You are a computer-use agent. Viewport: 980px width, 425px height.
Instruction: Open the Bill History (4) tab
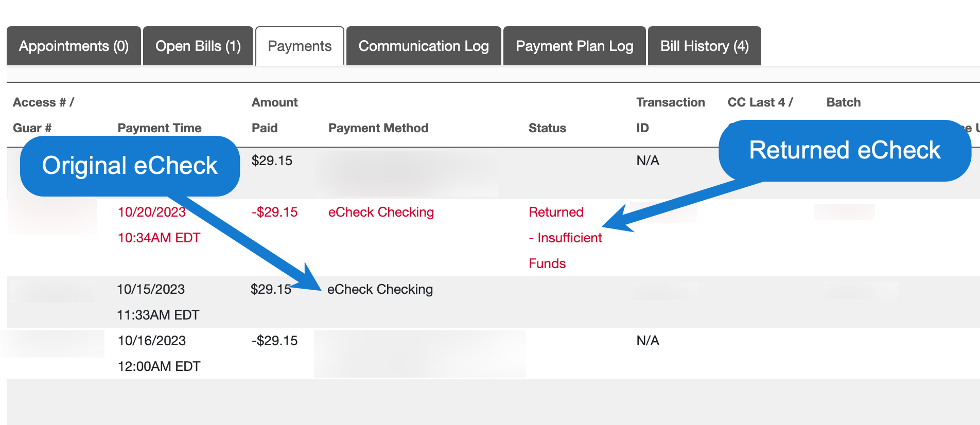coord(704,46)
